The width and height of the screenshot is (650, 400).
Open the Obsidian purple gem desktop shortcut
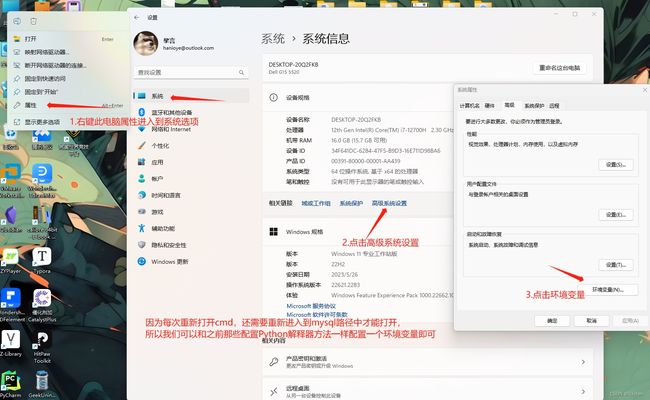[11, 219]
